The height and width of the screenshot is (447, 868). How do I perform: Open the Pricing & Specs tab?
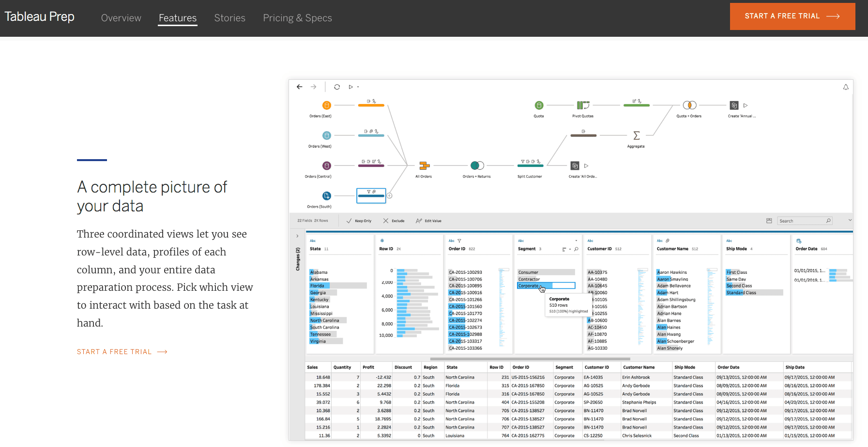[297, 18]
